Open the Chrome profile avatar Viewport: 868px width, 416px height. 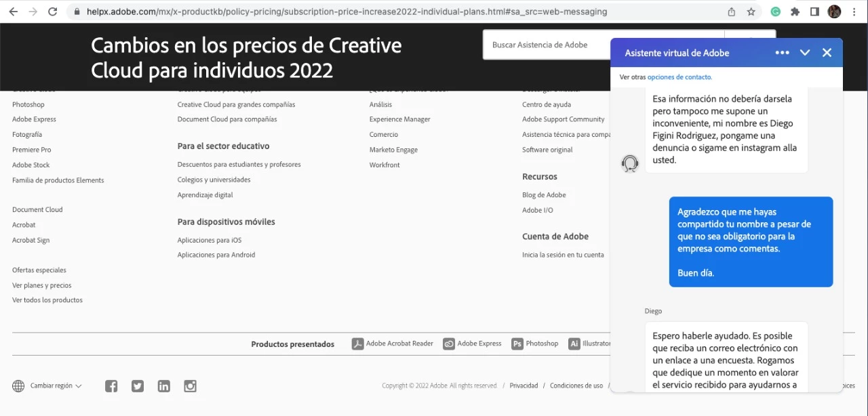pos(834,12)
